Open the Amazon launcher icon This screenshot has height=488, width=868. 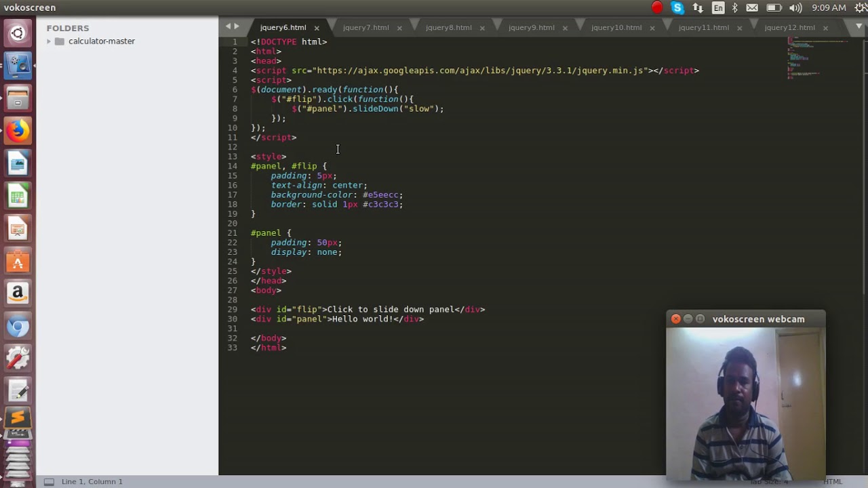click(18, 293)
